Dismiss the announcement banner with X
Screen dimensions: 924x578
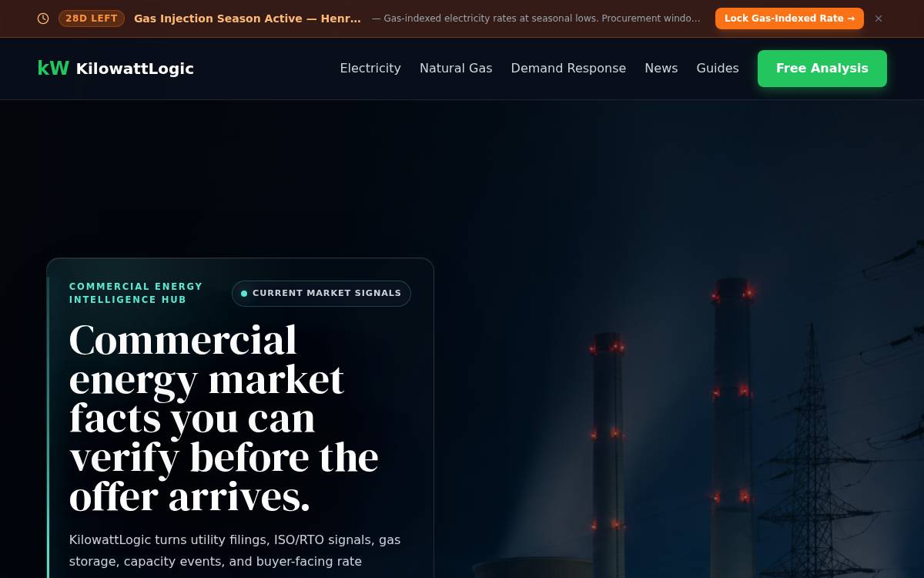click(879, 18)
